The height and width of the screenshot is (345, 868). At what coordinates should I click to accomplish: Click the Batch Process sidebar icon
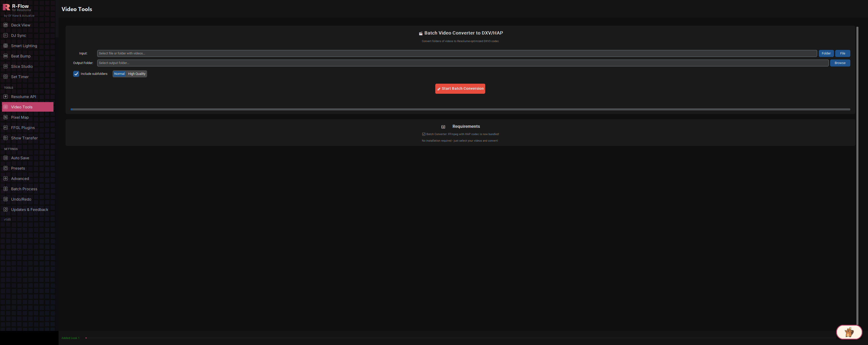pyautogui.click(x=5, y=189)
